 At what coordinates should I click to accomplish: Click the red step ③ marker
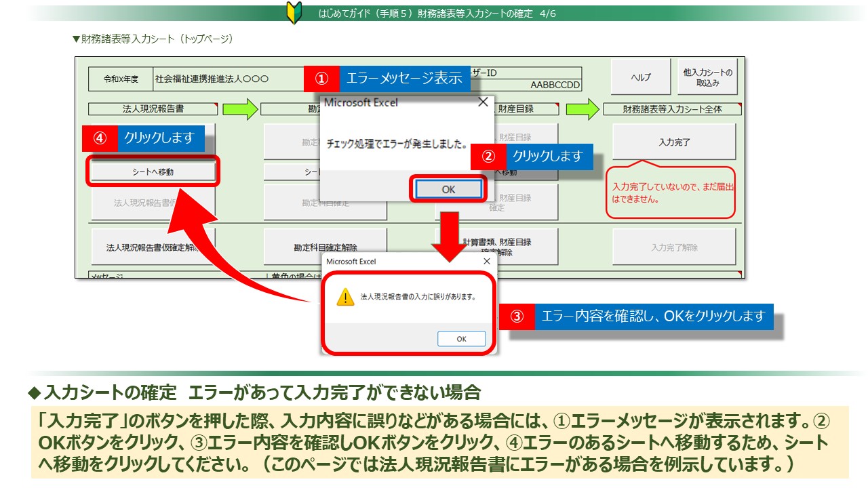point(517,316)
